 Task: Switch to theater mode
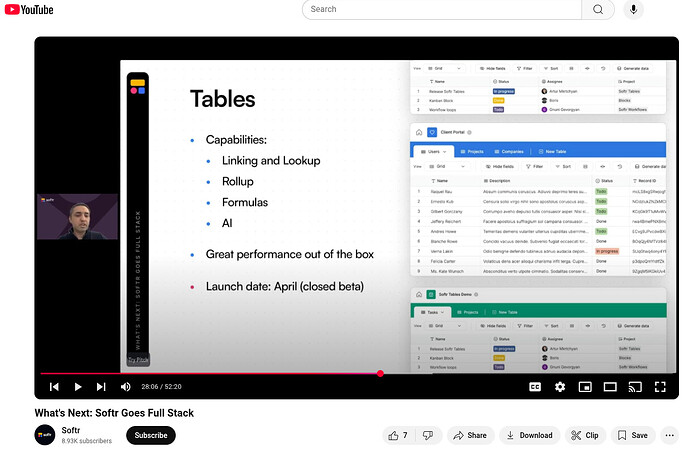click(x=610, y=387)
